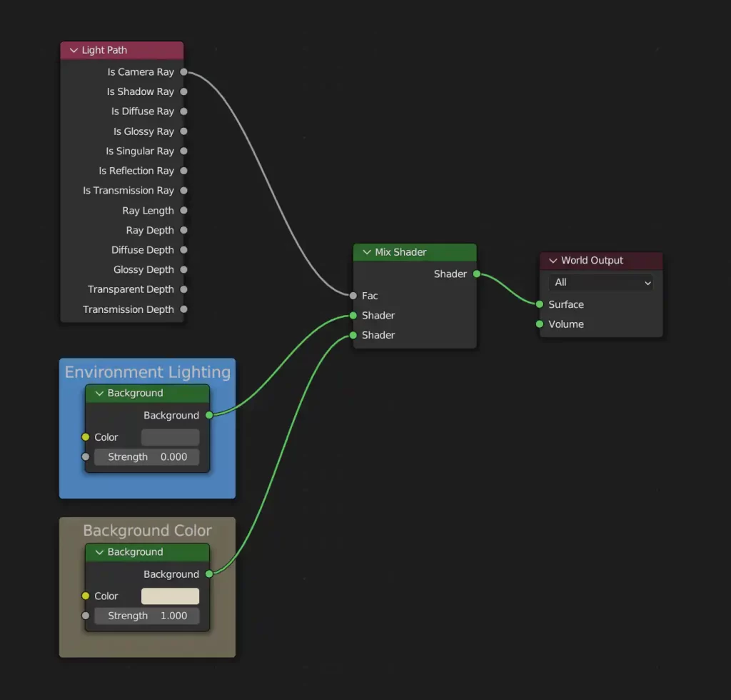Click the Is Shadow Ray output socket
The height and width of the screenshot is (700, 731).
183,91
